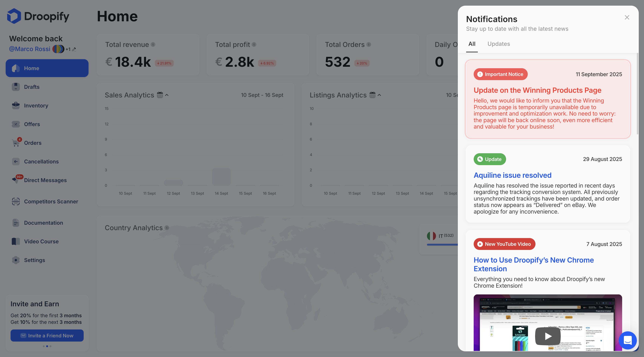The image size is (644, 357).
Task: Click the store flags avatar near username
Action: [58, 49]
